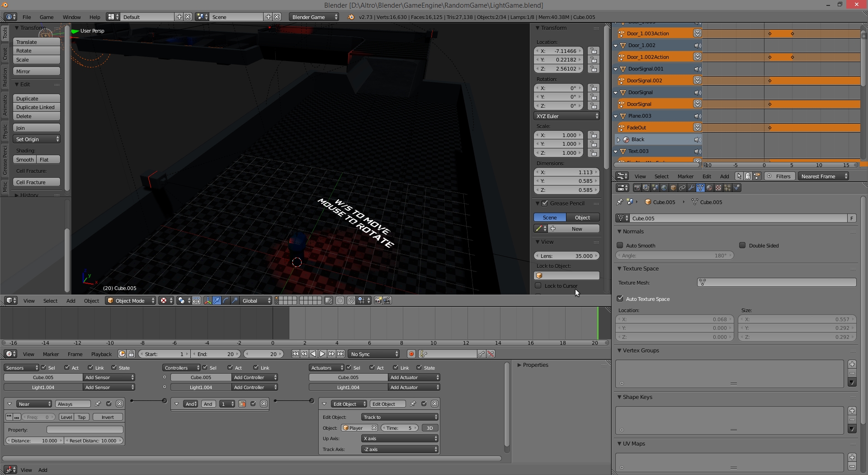The width and height of the screenshot is (868, 475).
Task: Click the ghost icon in Dope Sheet header
Action: (748, 176)
